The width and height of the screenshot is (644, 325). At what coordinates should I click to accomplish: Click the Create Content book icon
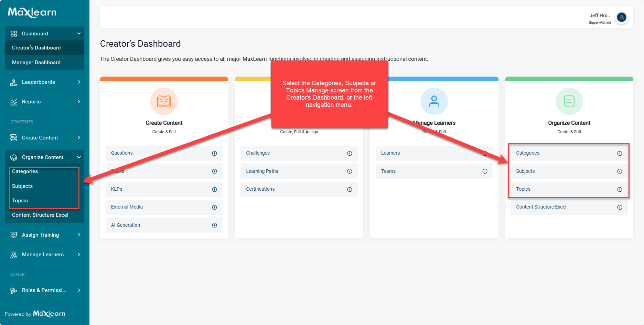[x=164, y=101]
